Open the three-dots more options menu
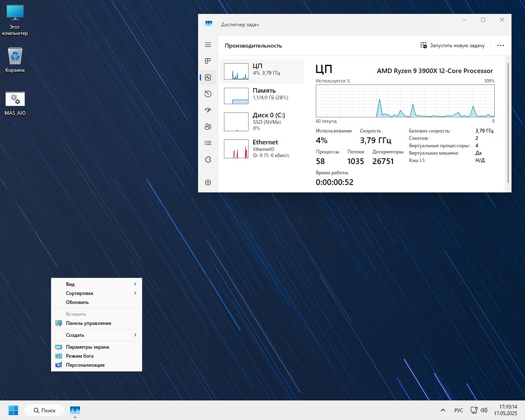525x420 pixels. (501, 46)
